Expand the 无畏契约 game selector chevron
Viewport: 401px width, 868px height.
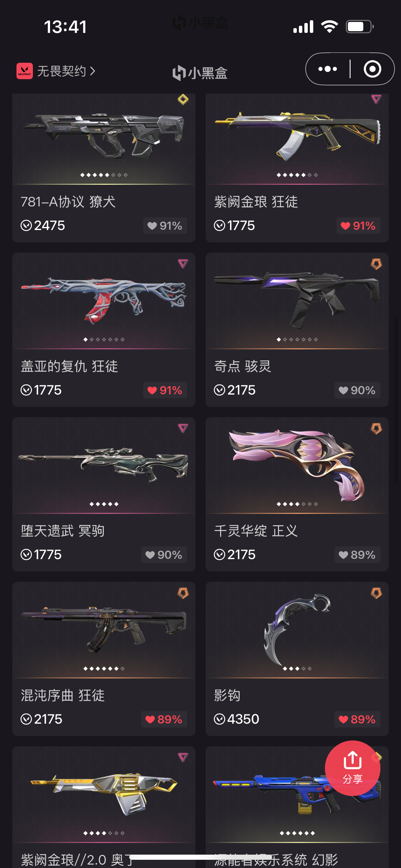point(93,71)
